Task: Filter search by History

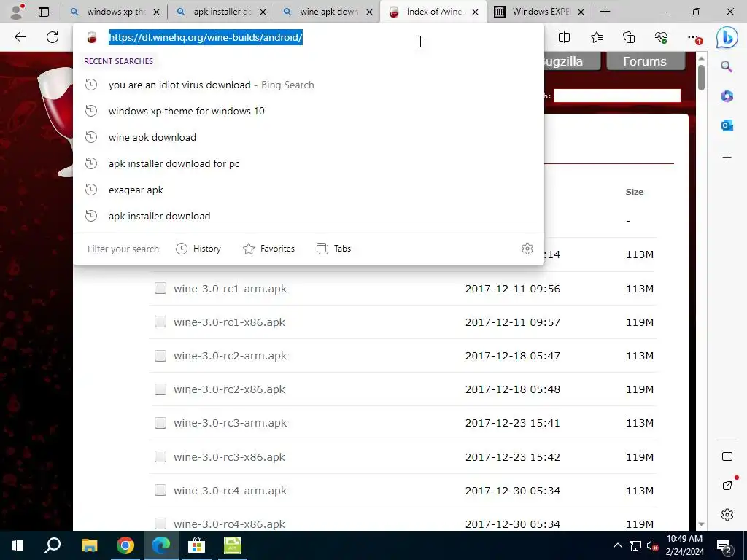Action: [x=198, y=249]
